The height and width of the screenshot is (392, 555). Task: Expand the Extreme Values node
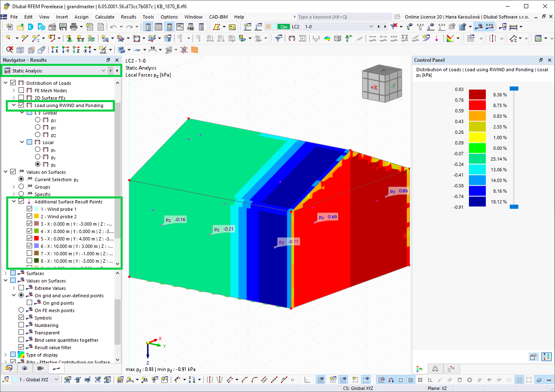click(14, 288)
